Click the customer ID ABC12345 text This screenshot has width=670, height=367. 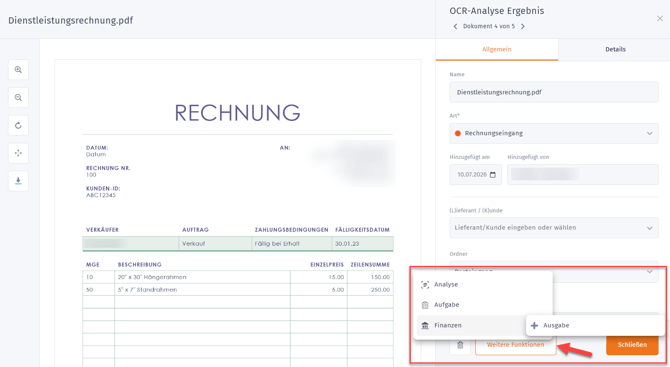pos(101,195)
